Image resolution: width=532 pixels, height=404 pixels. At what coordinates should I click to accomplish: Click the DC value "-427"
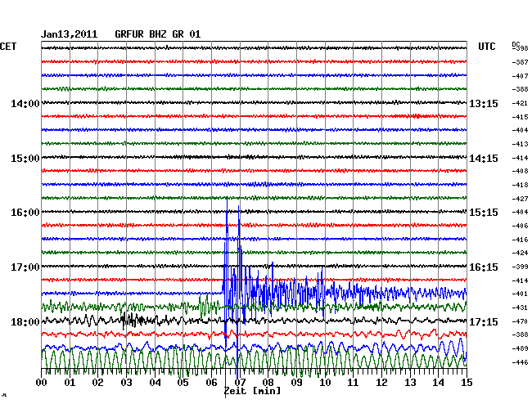[x=520, y=199]
